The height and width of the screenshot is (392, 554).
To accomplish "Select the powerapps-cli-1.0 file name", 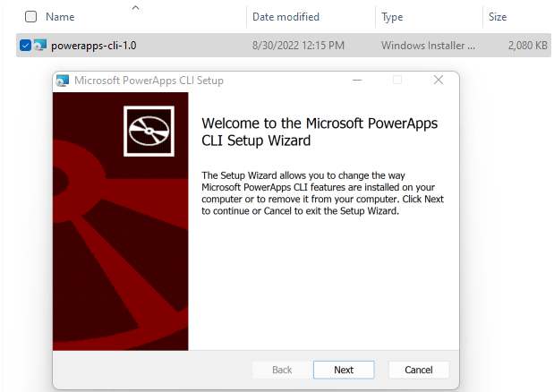I will [x=94, y=45].
